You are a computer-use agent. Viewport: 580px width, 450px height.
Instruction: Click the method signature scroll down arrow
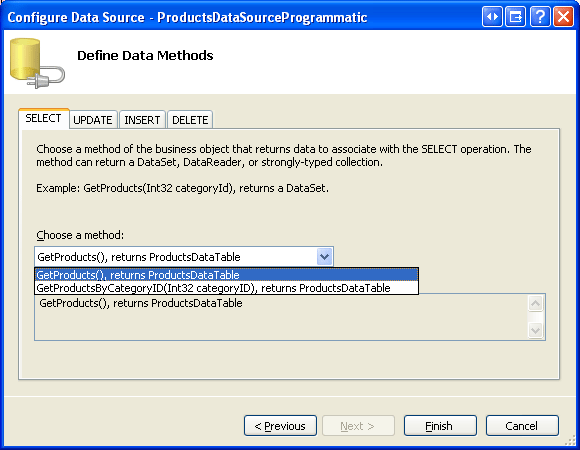point(535,330)
